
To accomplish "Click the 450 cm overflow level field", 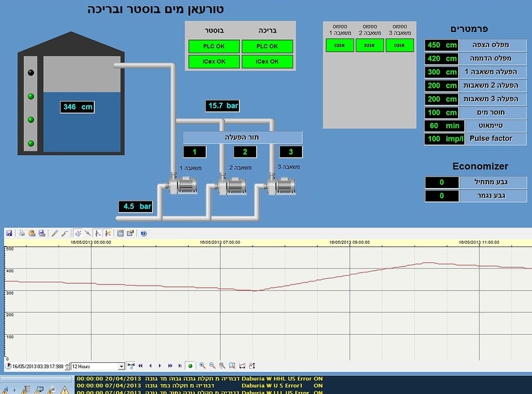I will click(442, 45).
